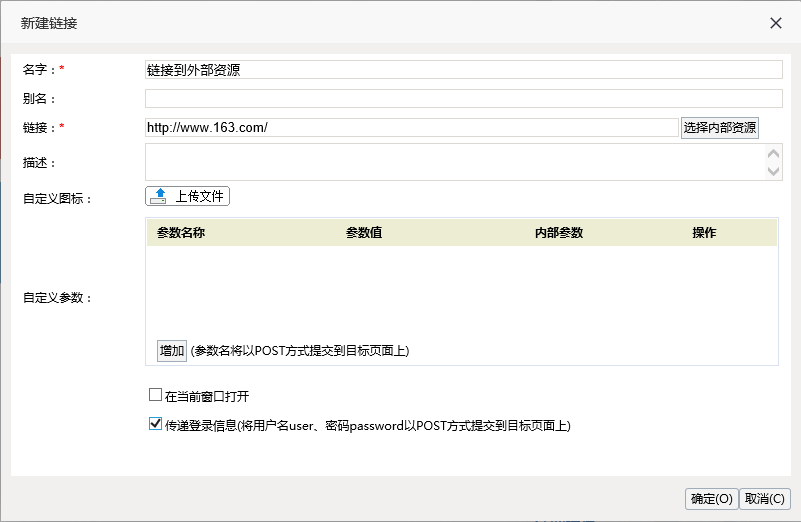Uncheck 传递登录信息 checkbox

[x=155, y=424]
